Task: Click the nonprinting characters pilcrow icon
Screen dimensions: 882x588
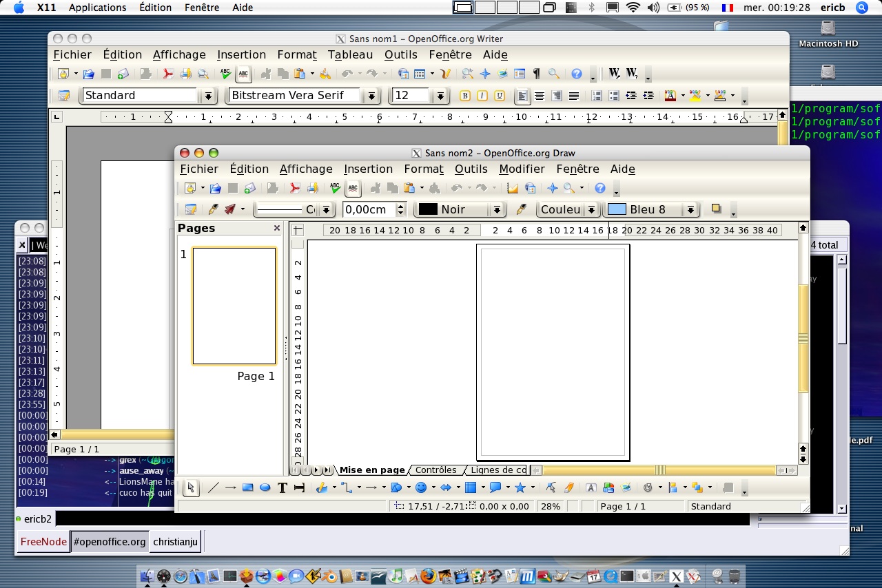Action: coord(536,74)
